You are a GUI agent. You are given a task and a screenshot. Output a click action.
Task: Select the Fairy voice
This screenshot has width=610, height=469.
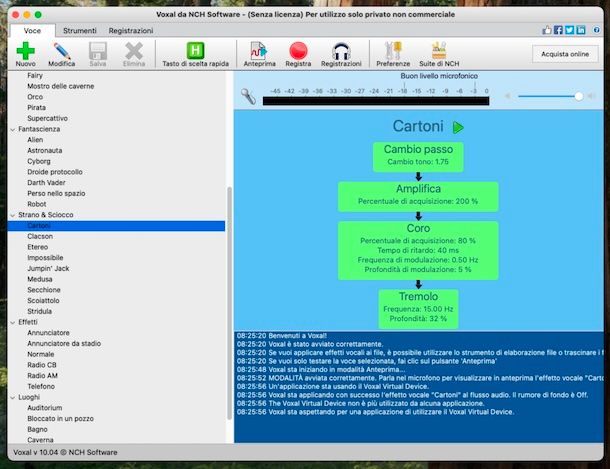pos(35,75)
